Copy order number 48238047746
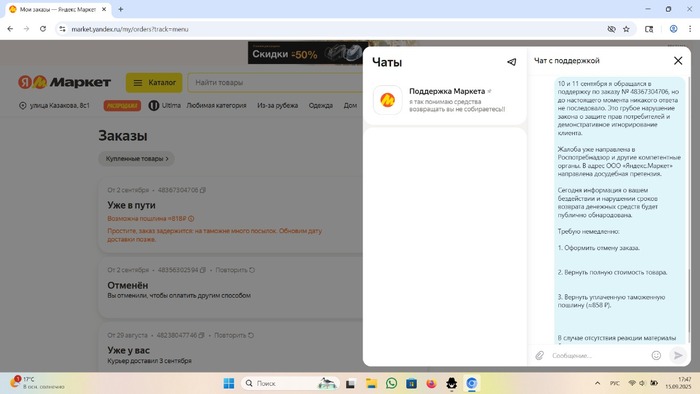The height and width of the screenshot is (394, 700). click(x=201, y=335)
